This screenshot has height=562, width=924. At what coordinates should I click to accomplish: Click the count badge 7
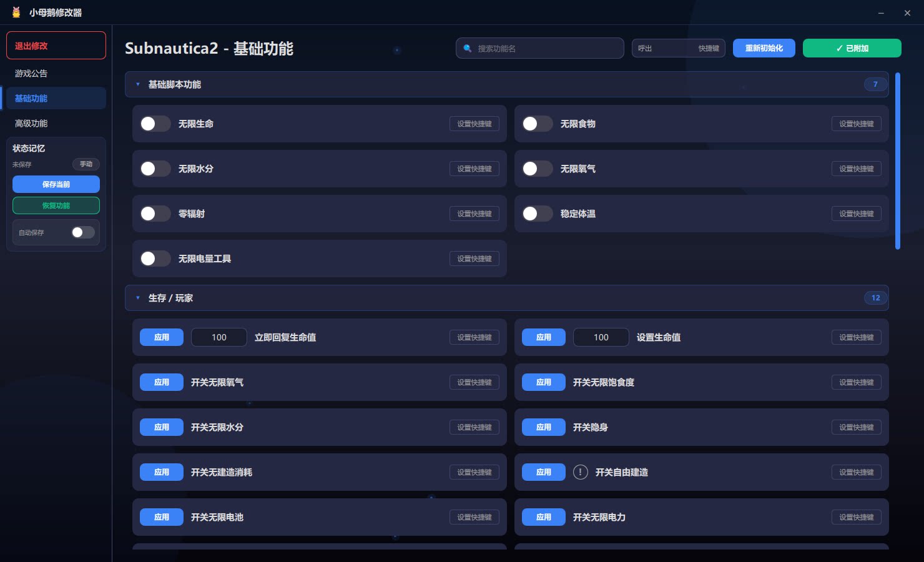click(x=875, y=84)
